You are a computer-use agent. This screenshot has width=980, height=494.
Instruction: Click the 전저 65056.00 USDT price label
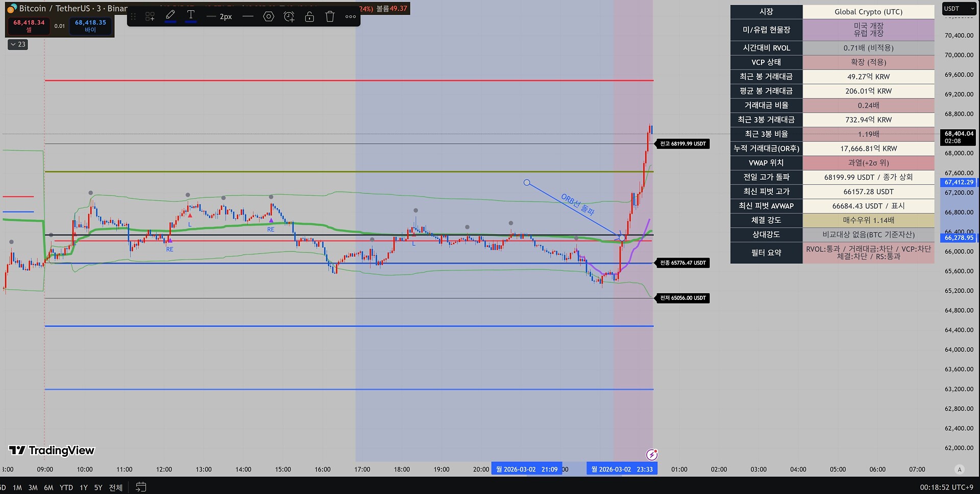point(682,298)
